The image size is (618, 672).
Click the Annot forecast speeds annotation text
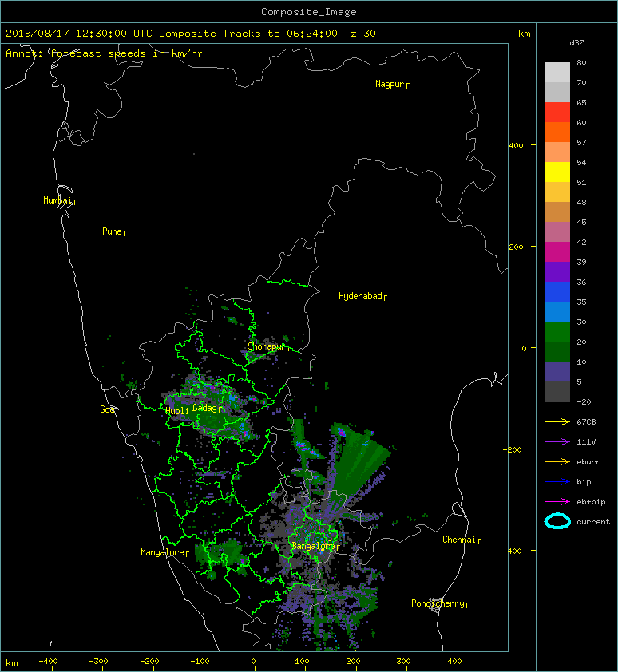[x=105, y=53]
